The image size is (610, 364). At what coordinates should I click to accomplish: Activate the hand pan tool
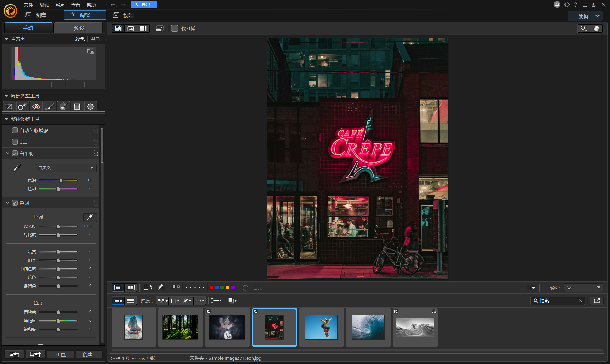coord(596,29)
